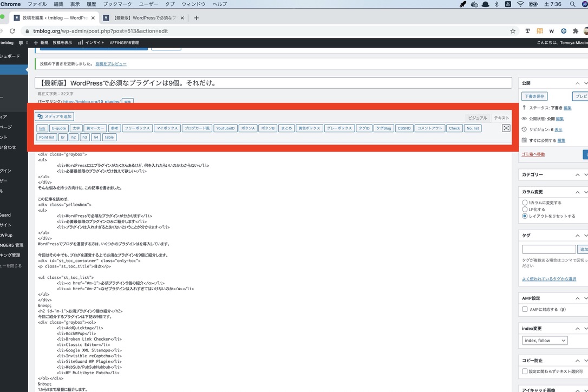The width and height of the screenshot is (588, 392).
Task: Collapse the AMP設定 panel
Action: click(x=578, y=298)
